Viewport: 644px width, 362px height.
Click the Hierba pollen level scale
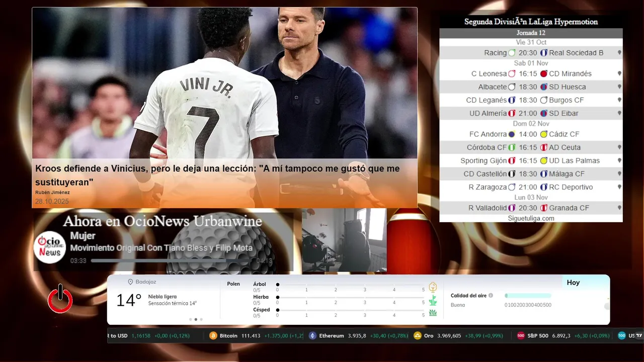[350, 298]
